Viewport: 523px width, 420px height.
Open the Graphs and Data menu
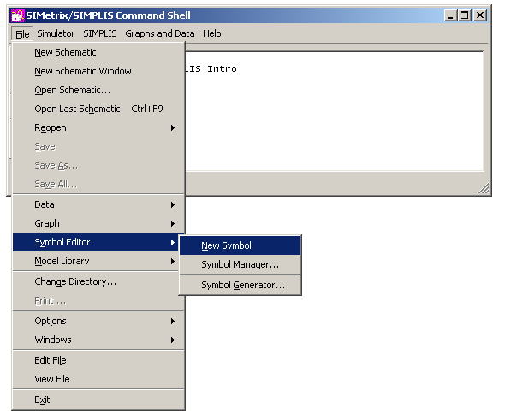pos(160,33)
